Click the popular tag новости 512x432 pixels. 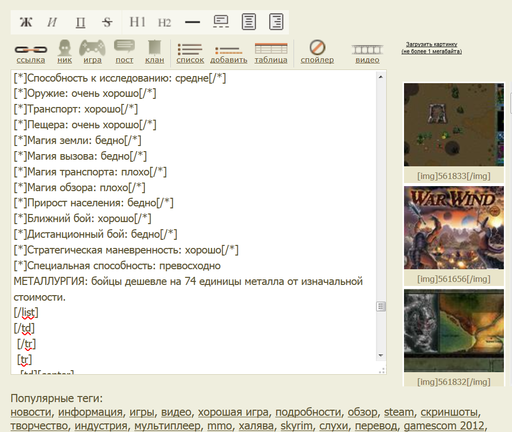[x=31, y=412]
